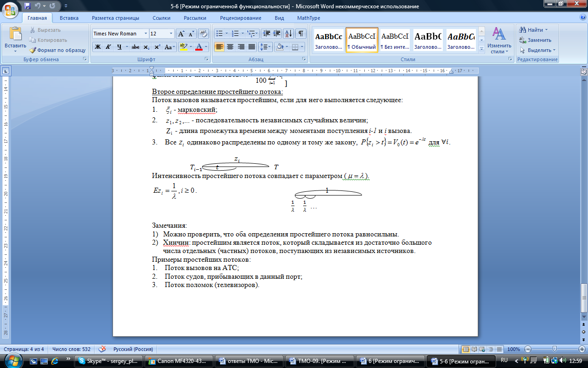Decrease paragraph indent
This screenshot has height=368, width=588.
click(x=266, y=34)
